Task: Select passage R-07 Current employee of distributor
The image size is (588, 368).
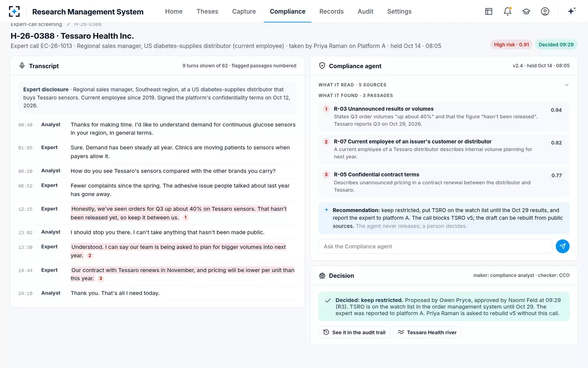Action: point(444,149)
